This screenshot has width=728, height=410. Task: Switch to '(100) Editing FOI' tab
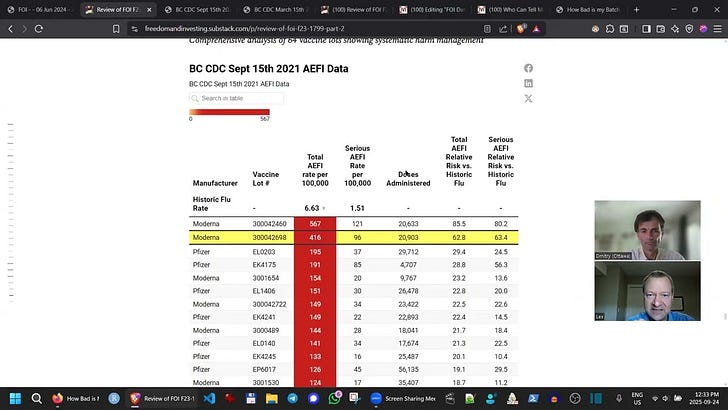click(x=434, y=9)
